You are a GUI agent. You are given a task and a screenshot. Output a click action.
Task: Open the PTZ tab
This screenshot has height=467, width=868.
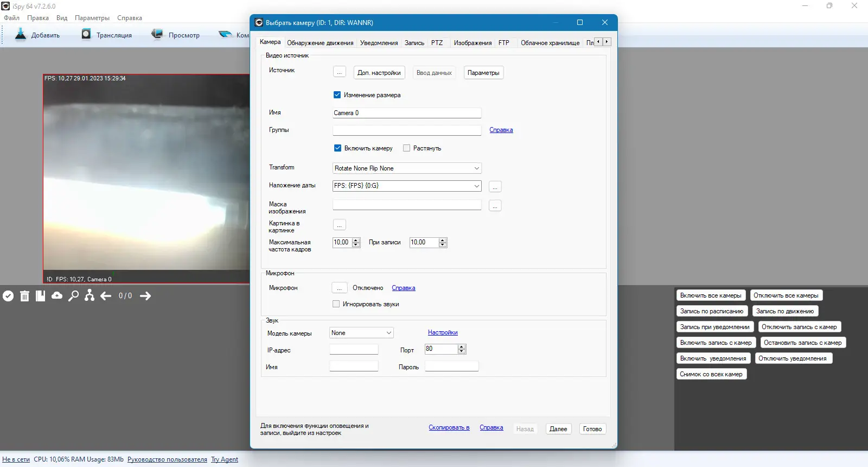[437, 43]
